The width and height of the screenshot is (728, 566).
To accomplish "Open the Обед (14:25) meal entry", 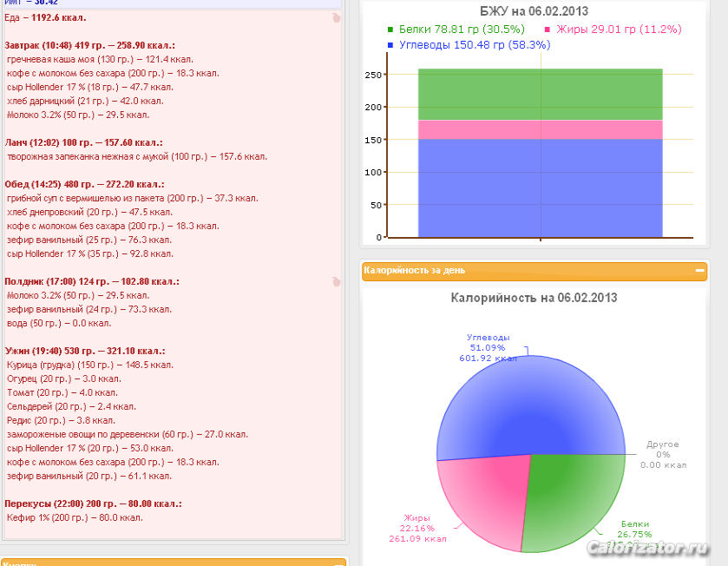I will click(84, 185).
